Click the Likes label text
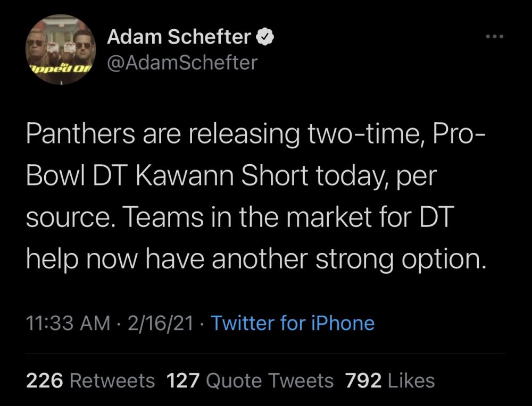532x406 pixels. point(411,380)
